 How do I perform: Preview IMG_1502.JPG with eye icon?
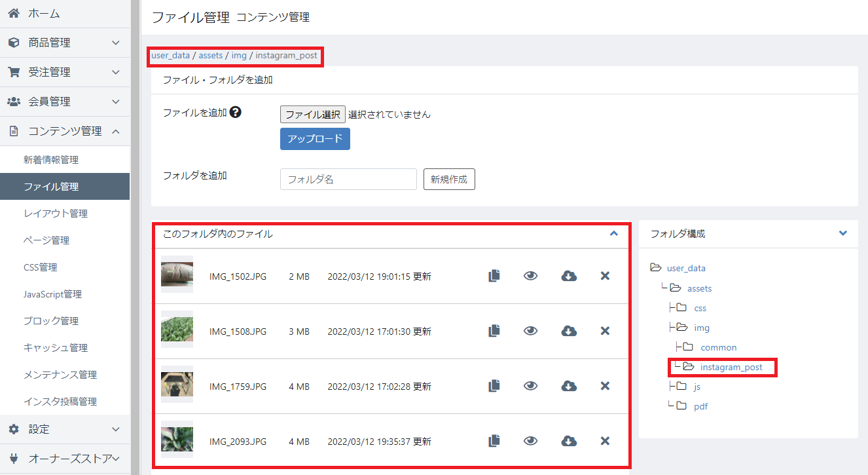(530, 276)
